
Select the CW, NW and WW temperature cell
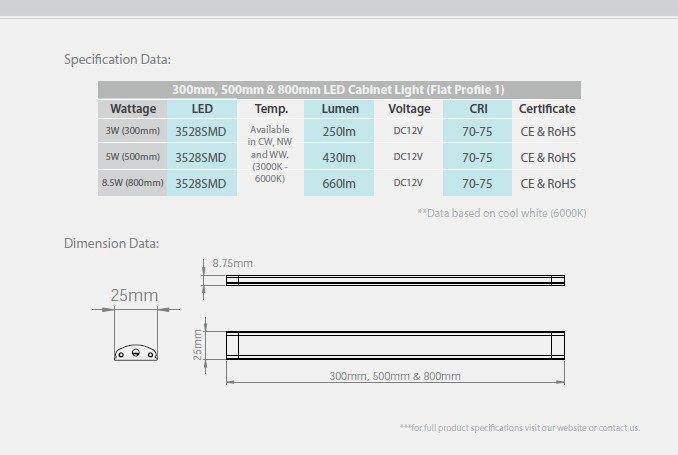point(271,155)
